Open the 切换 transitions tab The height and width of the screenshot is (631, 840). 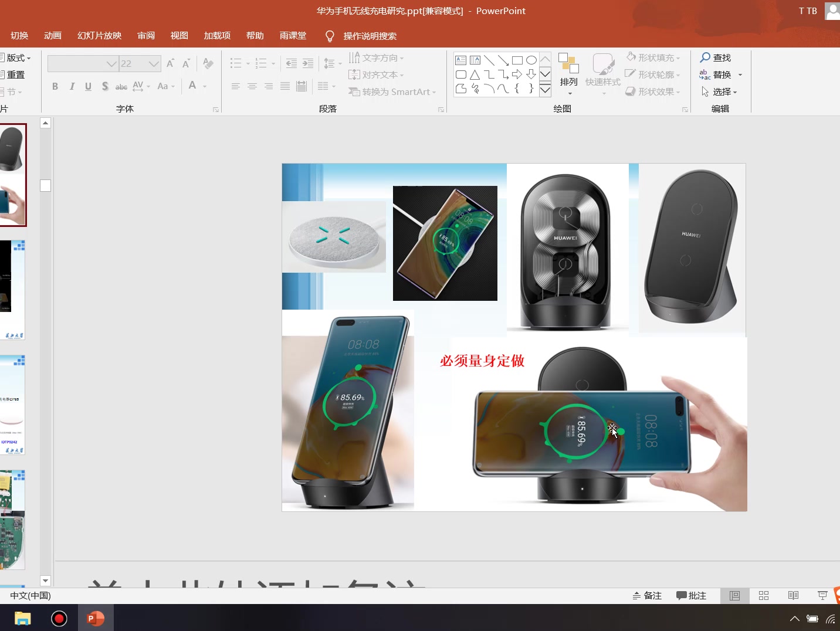click(19, 36)
